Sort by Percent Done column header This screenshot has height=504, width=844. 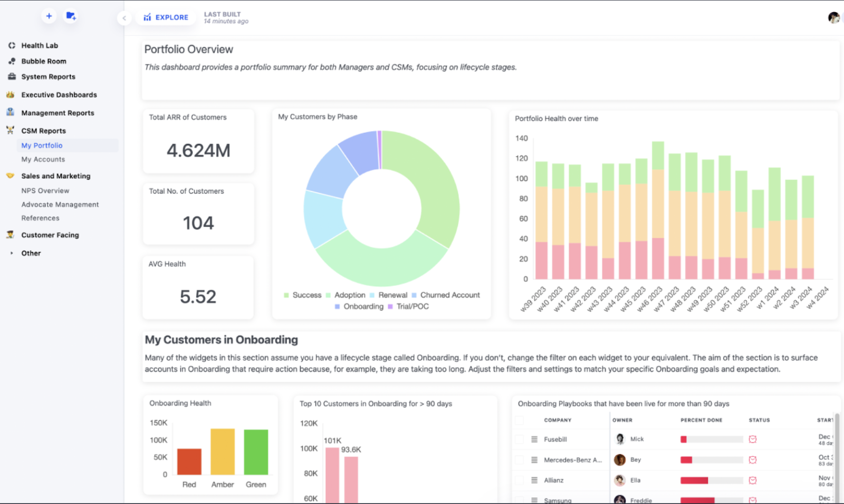[701, 420]
